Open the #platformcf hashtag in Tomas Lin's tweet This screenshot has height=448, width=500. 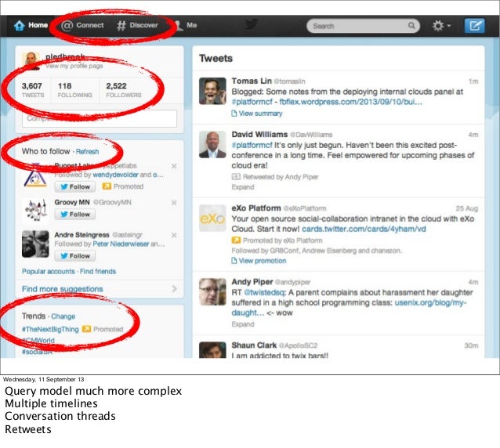[252, 102]
